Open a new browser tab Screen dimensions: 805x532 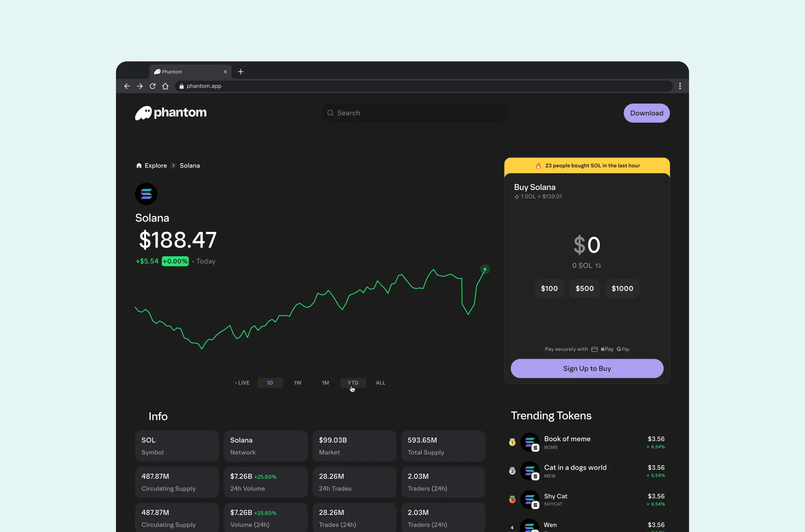[x=241, y=72]
